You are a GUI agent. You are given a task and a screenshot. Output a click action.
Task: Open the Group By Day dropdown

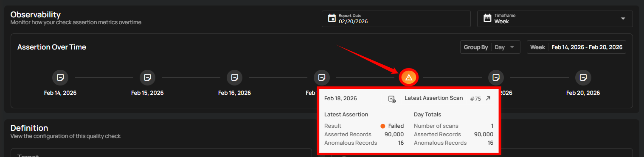(490, 47)
